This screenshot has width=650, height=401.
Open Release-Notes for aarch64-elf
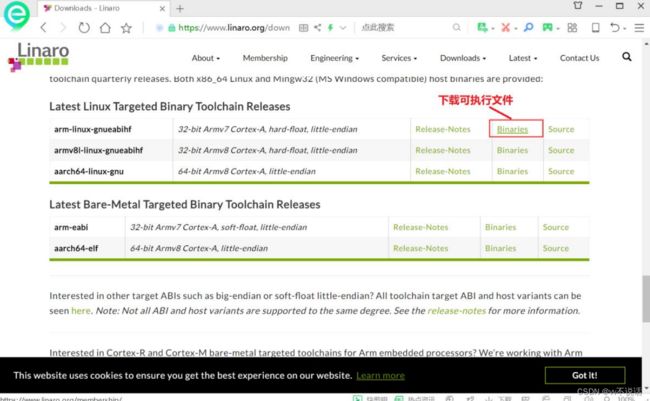(420, 248)
